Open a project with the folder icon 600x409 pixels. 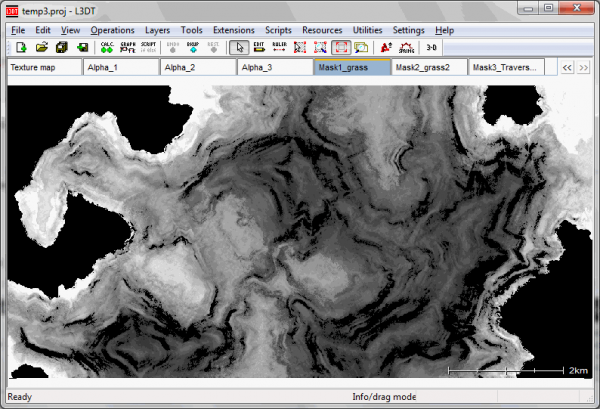tap(42, 47)
